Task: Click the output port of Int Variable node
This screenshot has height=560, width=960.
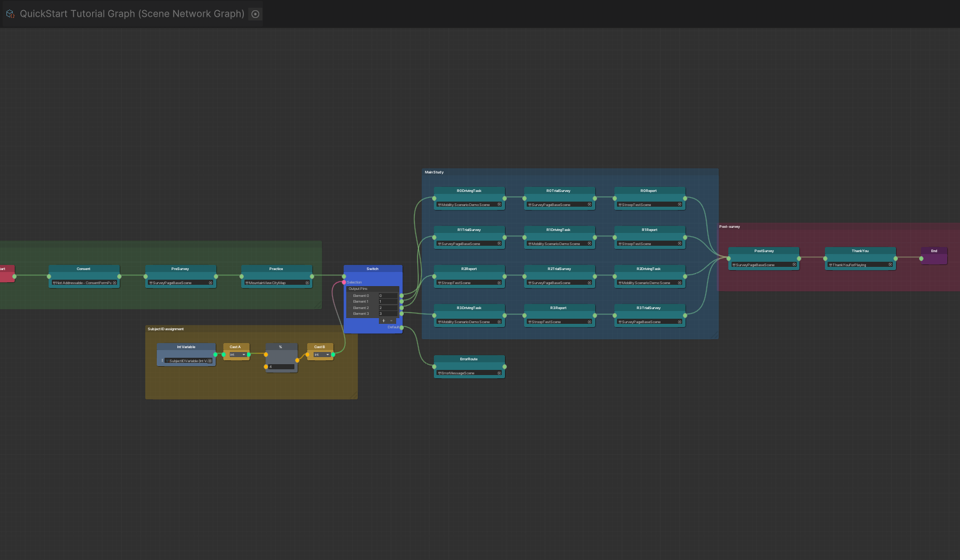Action: pyautogui.click(x=215, y=355)
